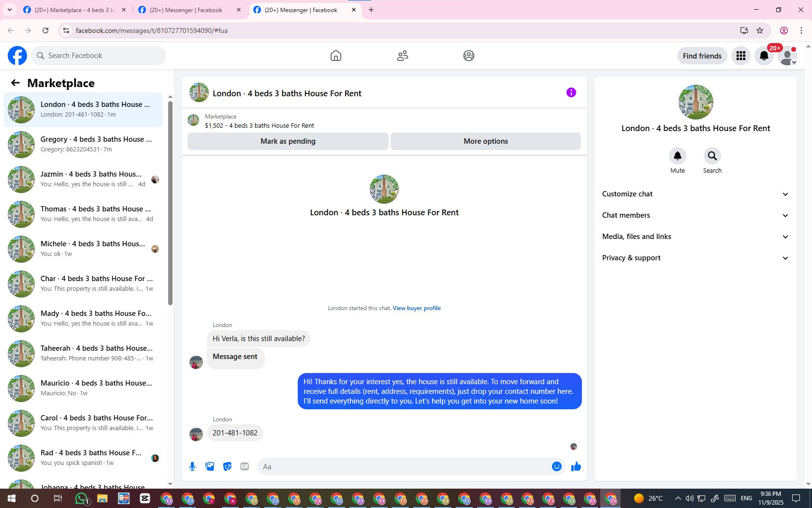Open the tab search dropdown arrow

coord(9,10)
